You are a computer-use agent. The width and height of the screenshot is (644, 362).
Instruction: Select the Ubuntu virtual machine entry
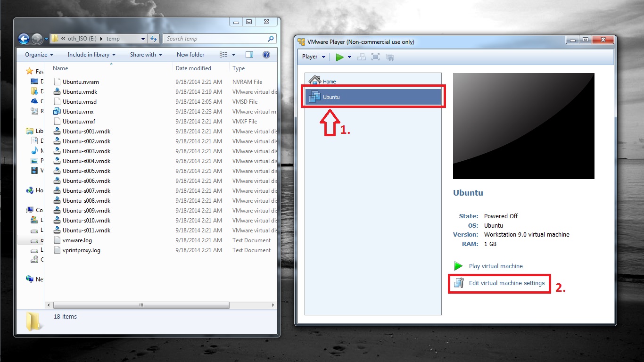373,97
